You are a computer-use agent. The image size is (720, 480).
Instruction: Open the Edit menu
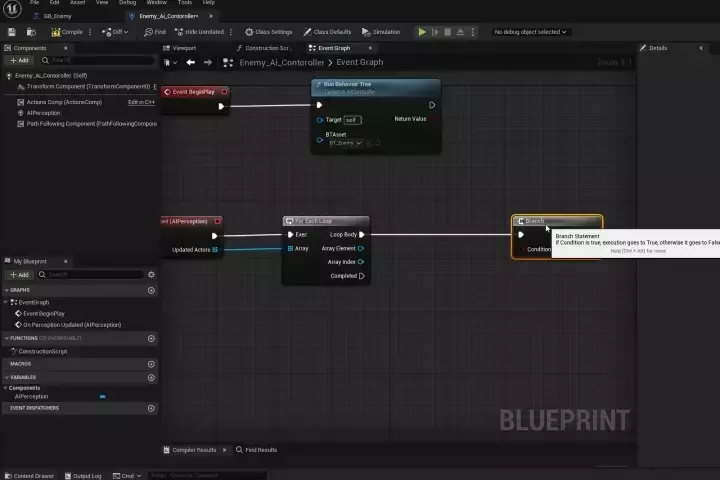pos(55,2)
